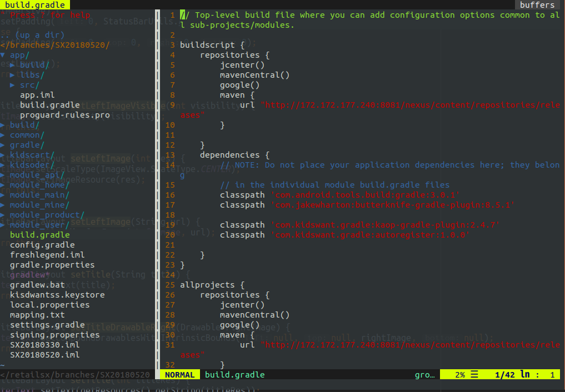Expand the module_product/ folder arrow
The height and width of the screenshot is (392, 565).
3,215
